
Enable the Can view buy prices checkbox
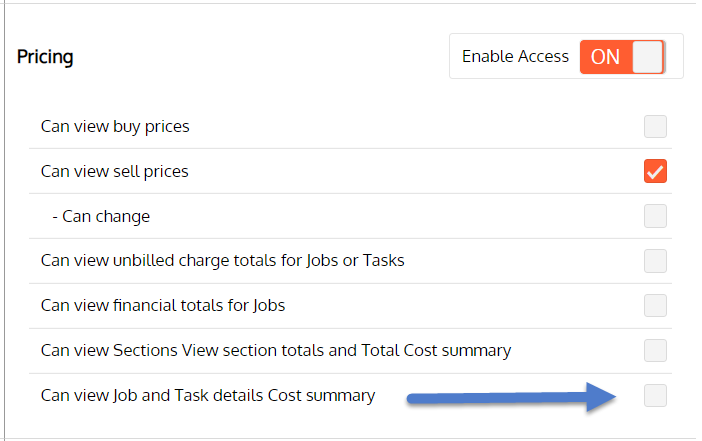[655, 127]
